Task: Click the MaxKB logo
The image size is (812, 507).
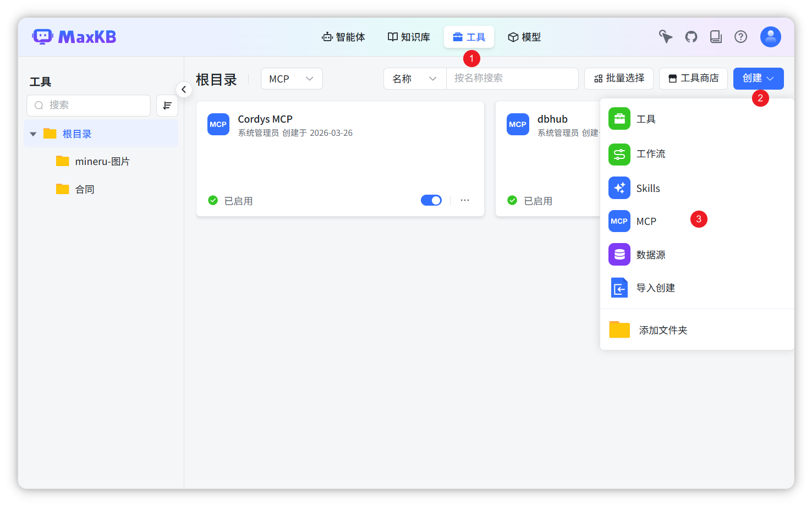Action: (x=74, y=37)
